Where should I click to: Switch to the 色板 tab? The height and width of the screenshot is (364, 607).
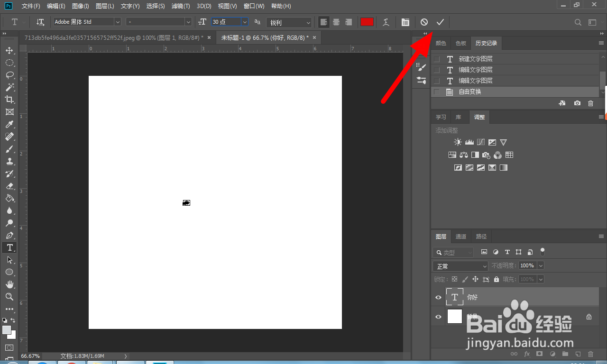[461, 43]
